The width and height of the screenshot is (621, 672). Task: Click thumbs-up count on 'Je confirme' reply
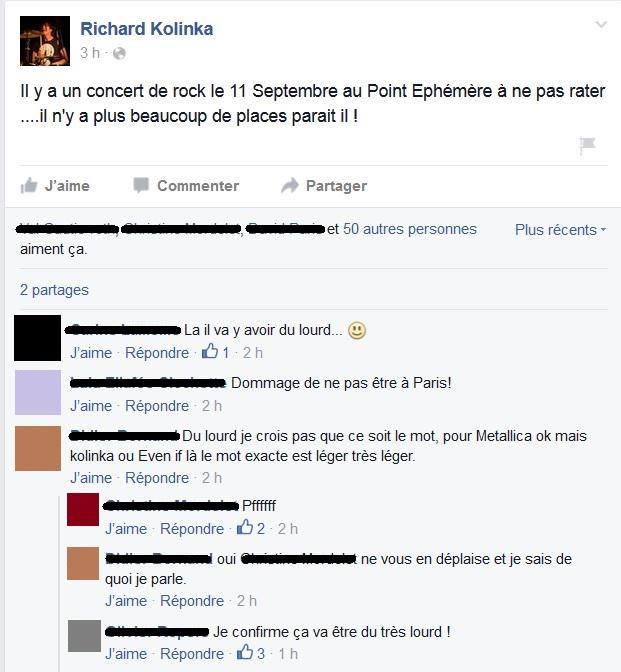pyautogui.click(x=251, y=653)
